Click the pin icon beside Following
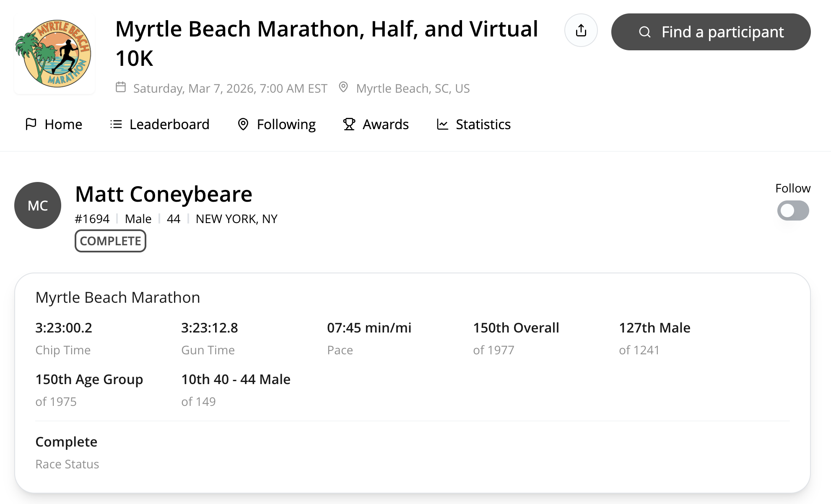The width and height of the screenshot is (831, 504). tap(243, 124)
